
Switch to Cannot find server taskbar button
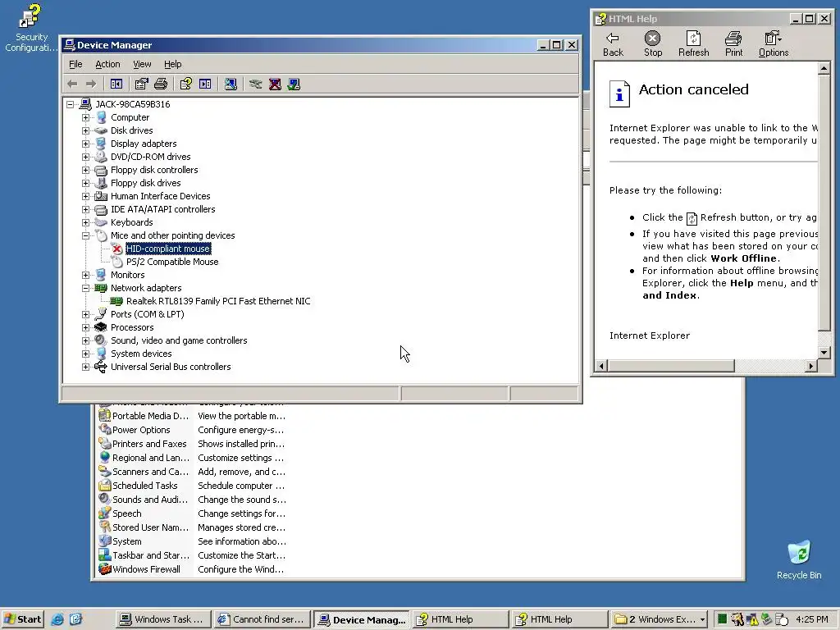262,619
